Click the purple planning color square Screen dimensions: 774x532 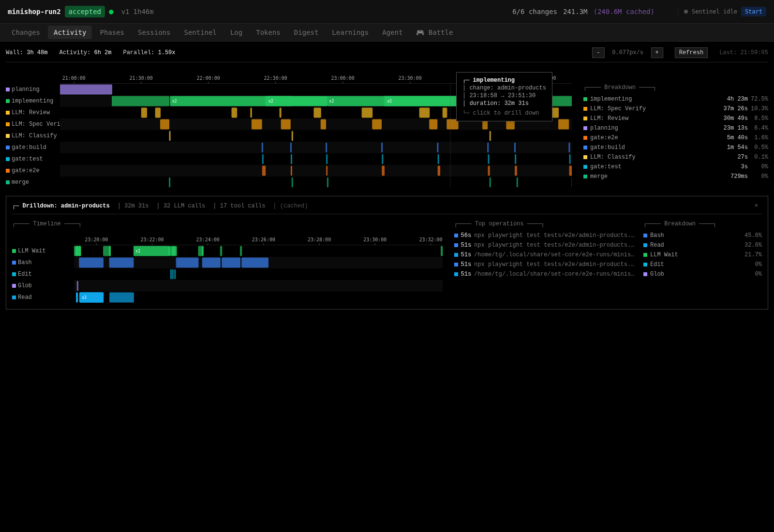(7, 89)
